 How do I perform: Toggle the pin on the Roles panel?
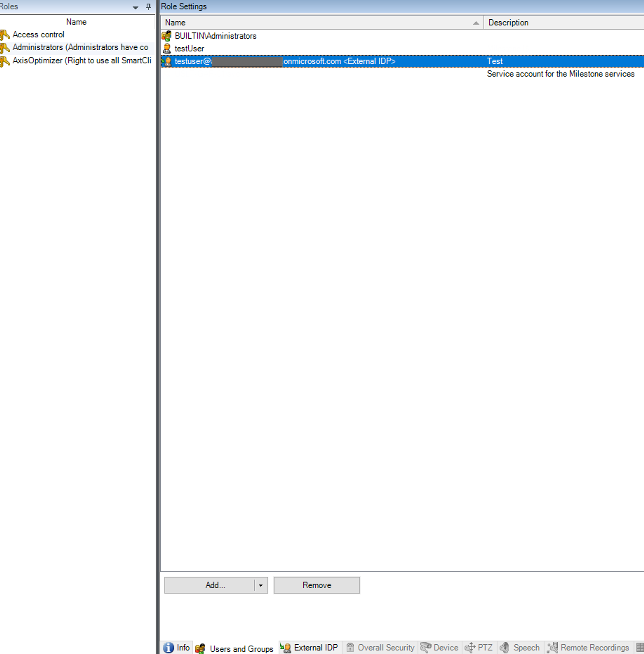click(x=148, y=6)
